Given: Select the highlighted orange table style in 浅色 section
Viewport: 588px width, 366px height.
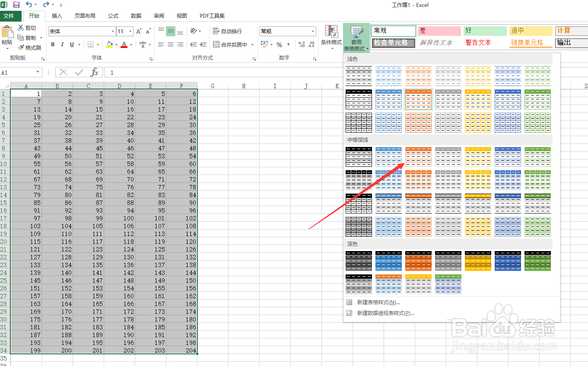Looking at the screenshot, I should point(418,99).
